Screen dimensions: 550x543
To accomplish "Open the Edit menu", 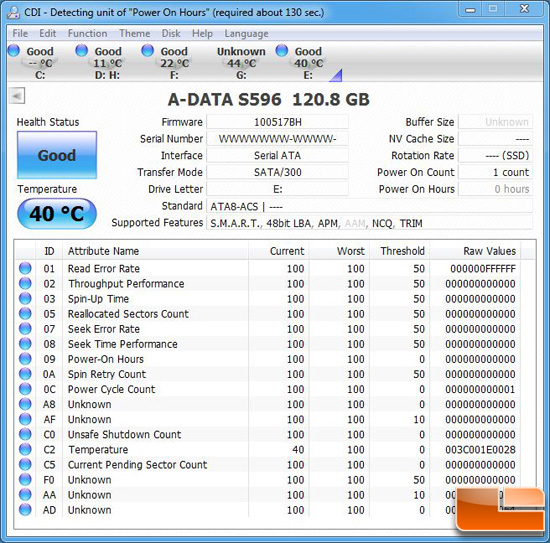I will 47,33.
